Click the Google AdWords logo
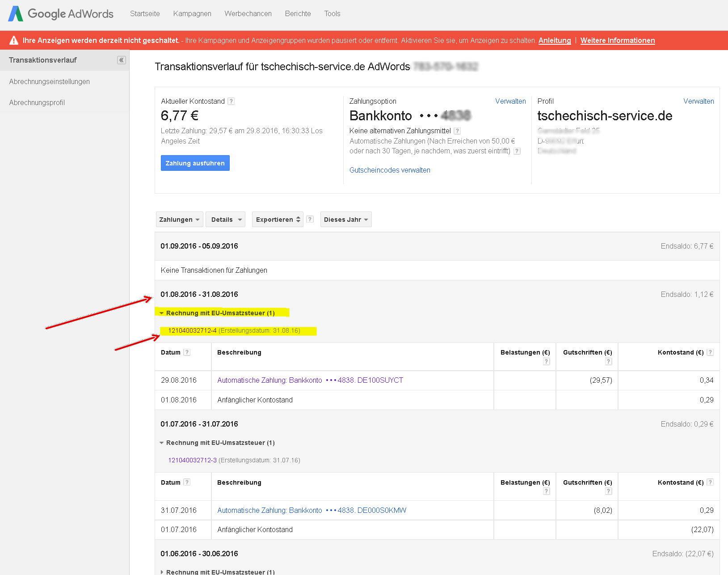The width and height of the screenshot is (728, 575). [61, 14]
